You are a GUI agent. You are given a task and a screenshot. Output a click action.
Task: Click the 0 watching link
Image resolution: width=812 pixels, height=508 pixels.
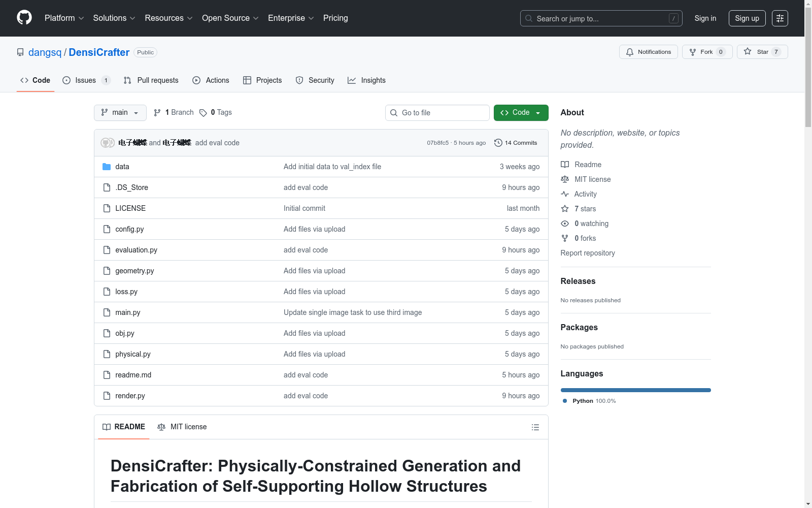pyautogui.click(x=591, y=224)
